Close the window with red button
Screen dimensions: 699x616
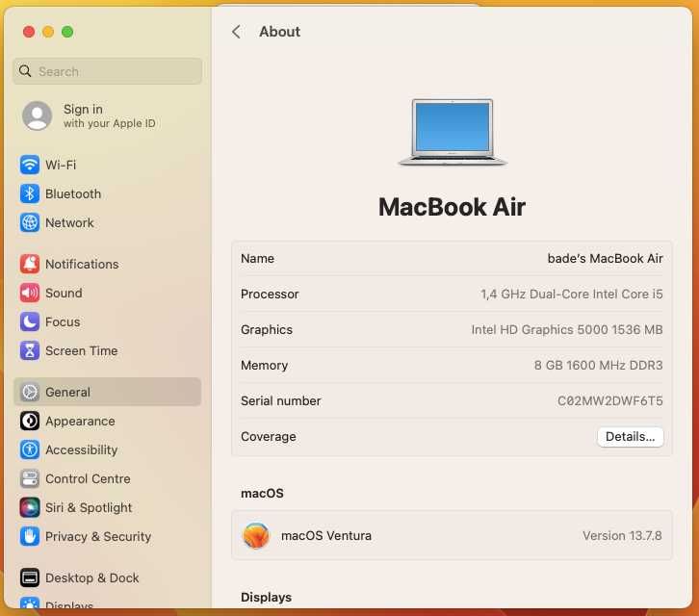point(29,32)
